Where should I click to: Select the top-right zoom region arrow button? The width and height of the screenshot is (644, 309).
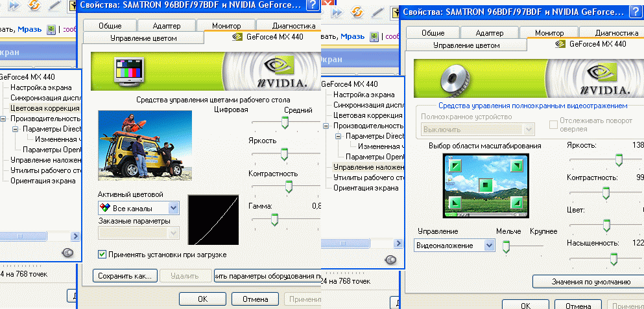(516, 166)
